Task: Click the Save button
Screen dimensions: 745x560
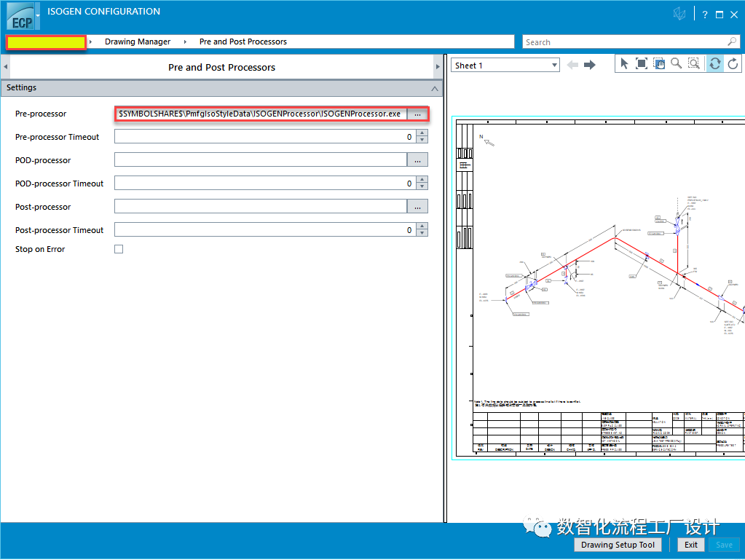Action: (x=724, y=545)
